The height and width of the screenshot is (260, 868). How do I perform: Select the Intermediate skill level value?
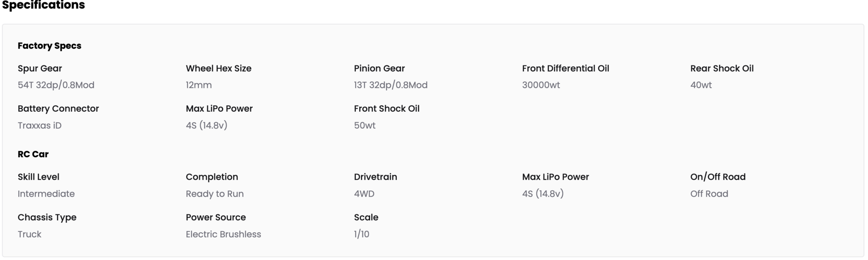(x=46, y=194)
